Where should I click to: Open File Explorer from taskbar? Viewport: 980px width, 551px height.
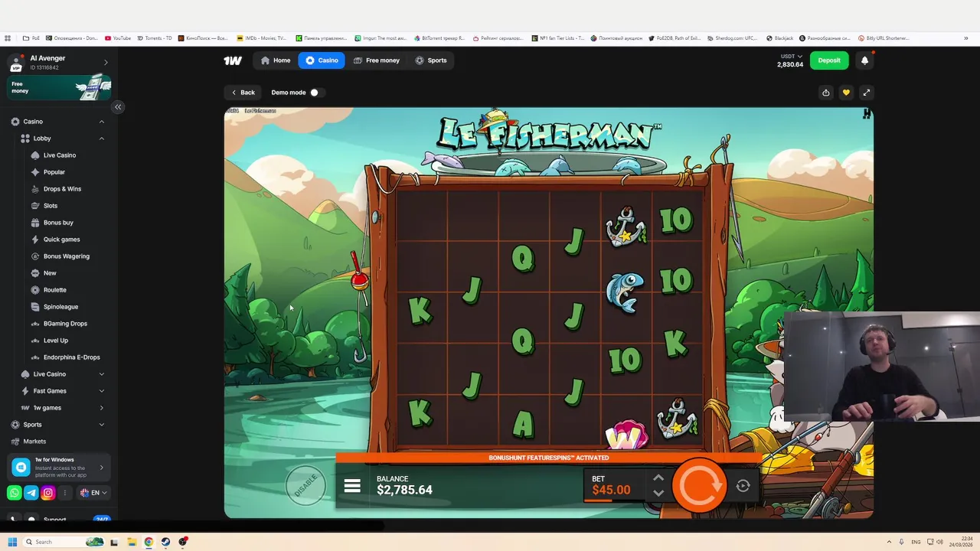pos(132,542)
